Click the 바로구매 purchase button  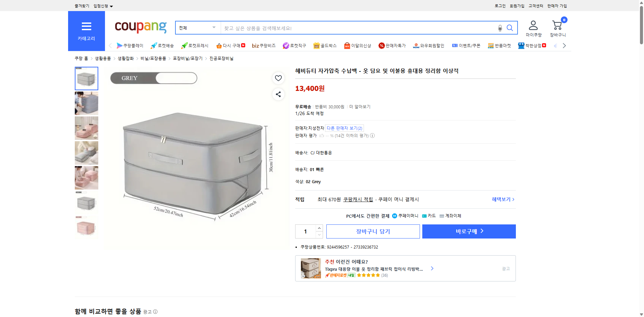click(469, 231)
